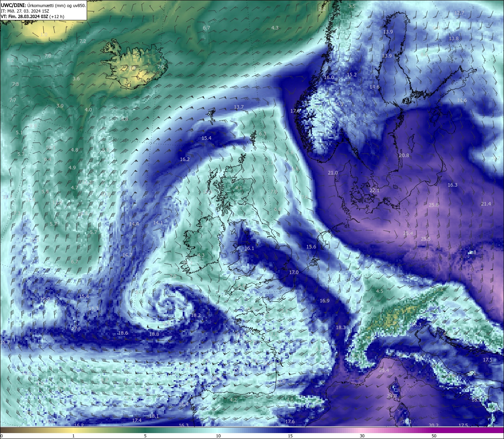Click the map value '17.3'
The height and width of the screenshot is (439, 504).
point(76,328)
